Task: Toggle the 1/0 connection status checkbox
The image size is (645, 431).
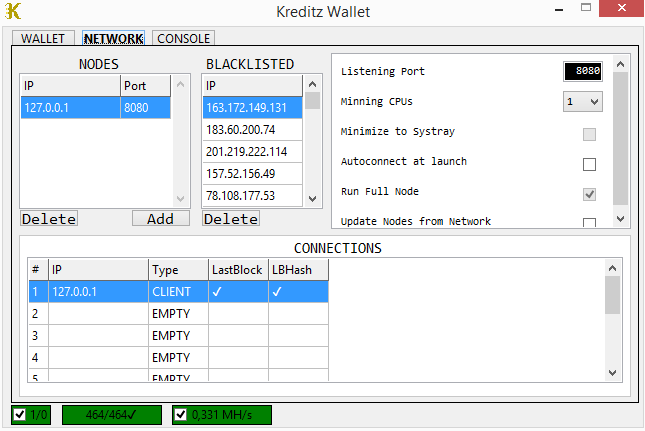Action: coord(19,414)
